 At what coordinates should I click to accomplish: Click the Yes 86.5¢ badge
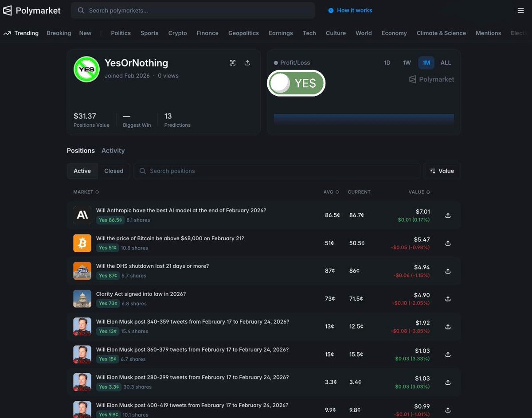click(110, 220)
